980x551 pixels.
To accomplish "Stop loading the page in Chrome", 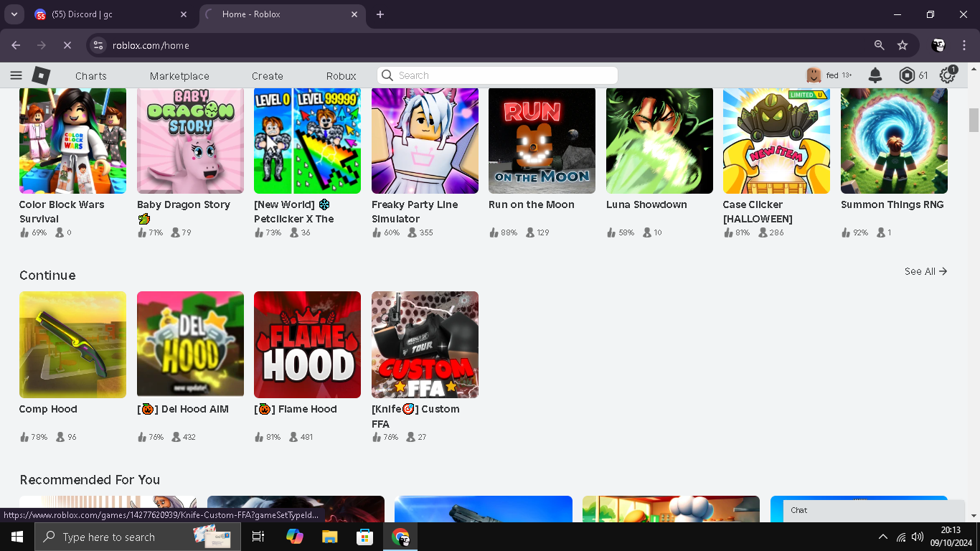I will 67,45.
